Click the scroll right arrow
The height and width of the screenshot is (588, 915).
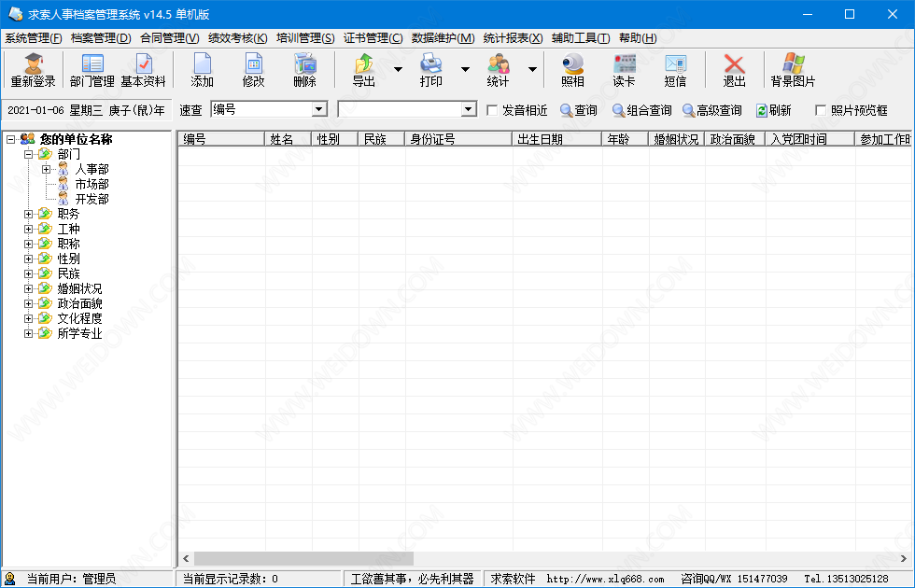pos(904,558)
